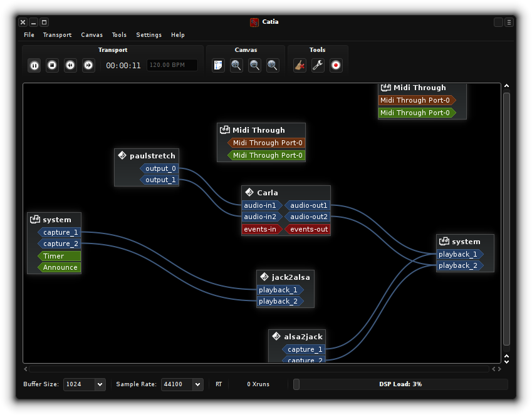Click the DSP Load progress bar
The width and height of the screenshot is (532, 415).
pyautogui.click(x=400, y=384)
